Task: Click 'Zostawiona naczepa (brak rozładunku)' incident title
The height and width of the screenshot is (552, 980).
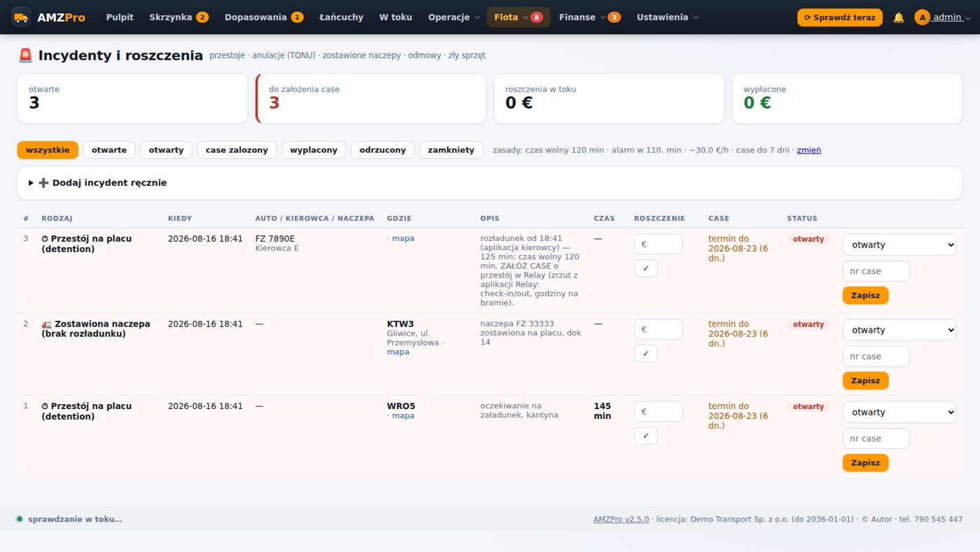Action: click(96, 329)
